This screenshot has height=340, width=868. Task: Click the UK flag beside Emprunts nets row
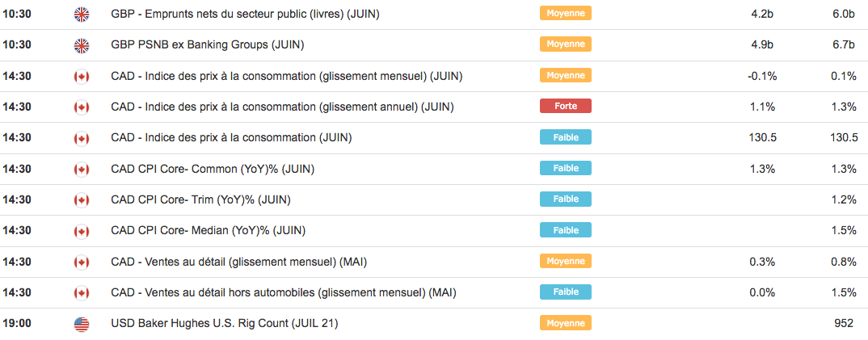click(x=82, y=14)
